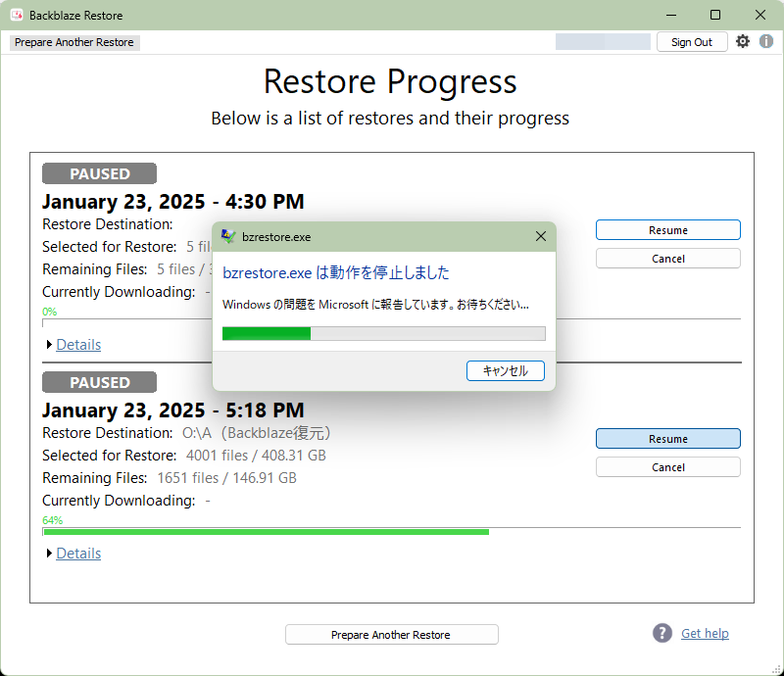Viewport: 784px width, 676px height.
Task: Click the Backblaze flame icon in title bar
Action: tap(17, 15)
